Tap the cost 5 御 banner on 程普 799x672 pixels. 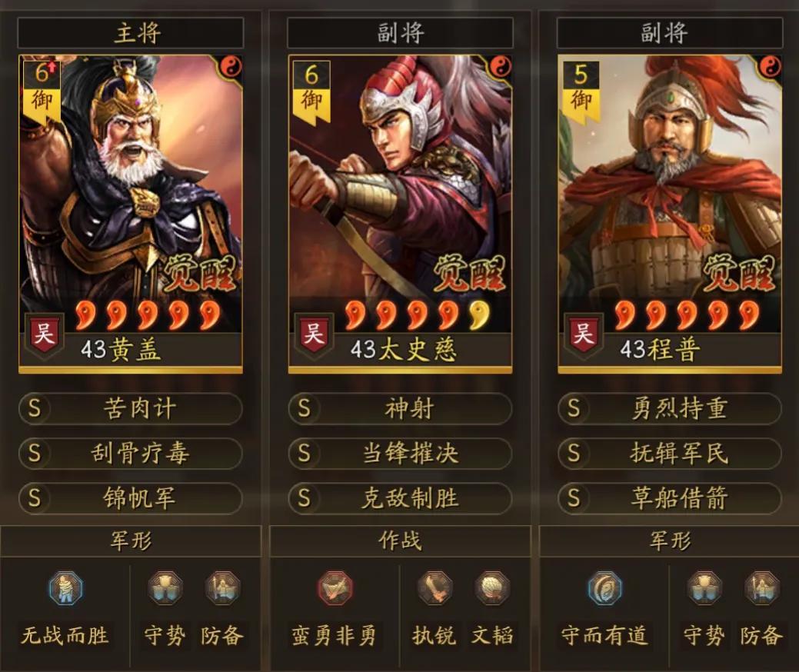tap(581, 92)
